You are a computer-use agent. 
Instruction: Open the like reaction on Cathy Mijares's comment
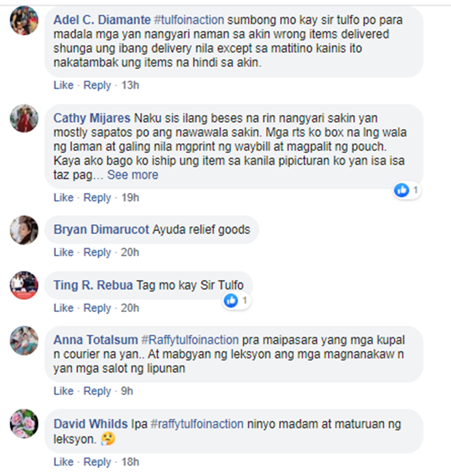[x=407, y=191]
